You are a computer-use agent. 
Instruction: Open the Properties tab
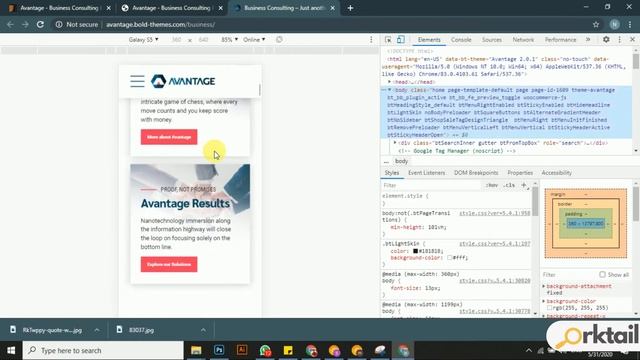[x=520, y=173]
